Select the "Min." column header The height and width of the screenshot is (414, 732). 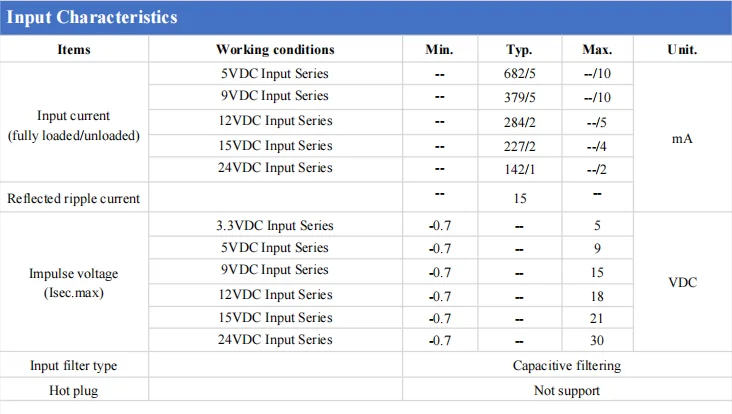click(440, 49)
